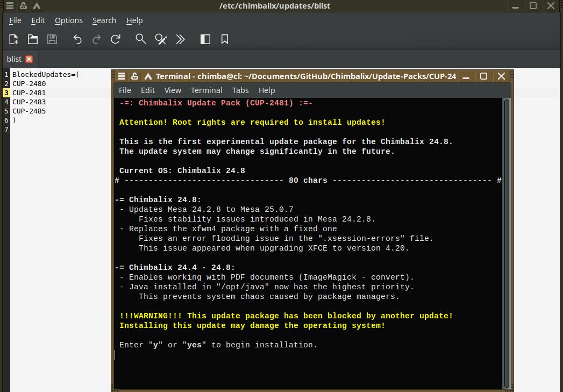563x392 pixels.
Task: Click the shade-up arrow icon in the editor title bar
Action: click(37, 5)
